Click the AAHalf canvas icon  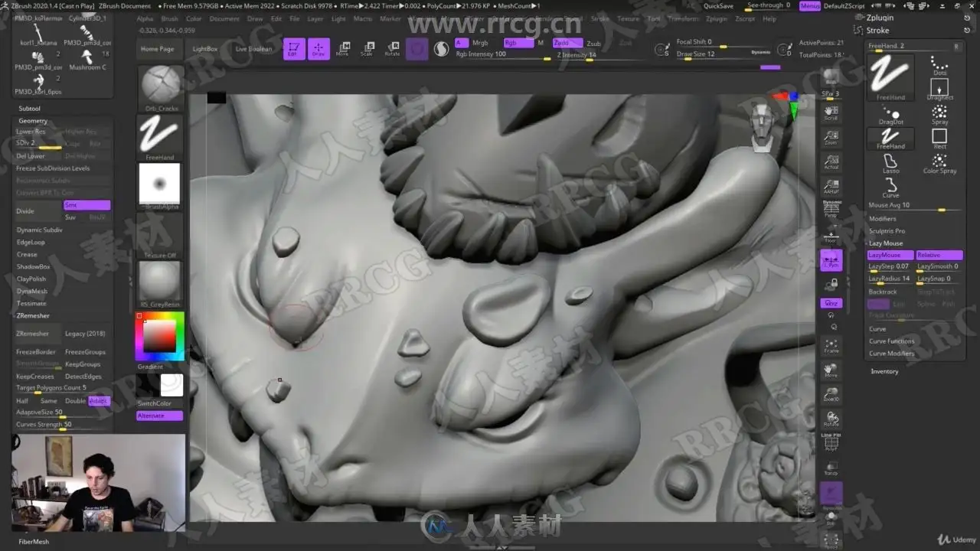(831, 186)
